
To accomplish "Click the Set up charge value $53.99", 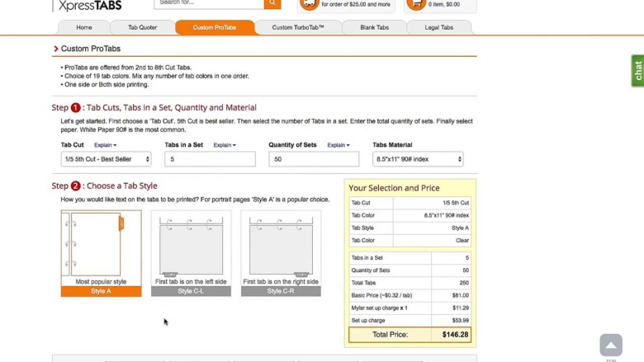I will (461, 320).
